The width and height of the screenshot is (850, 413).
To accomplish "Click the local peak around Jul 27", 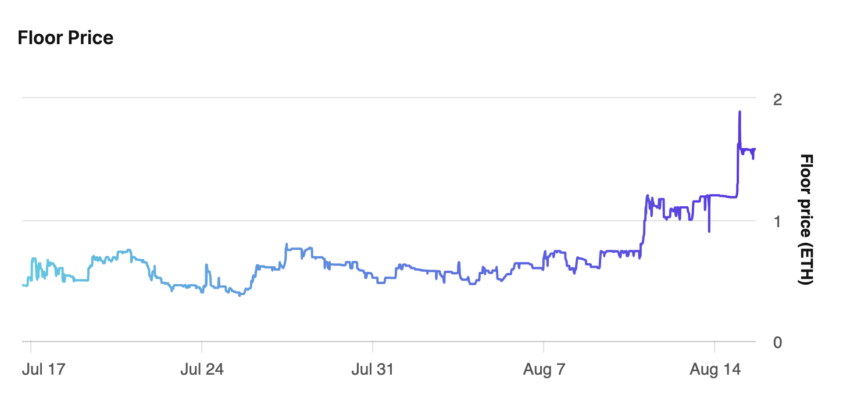I will click(x=286, y=245).
